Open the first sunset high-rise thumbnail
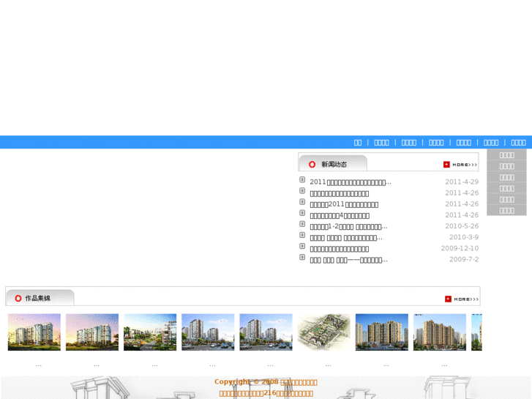This screenshot has height=399, width=532. [34, 332]
